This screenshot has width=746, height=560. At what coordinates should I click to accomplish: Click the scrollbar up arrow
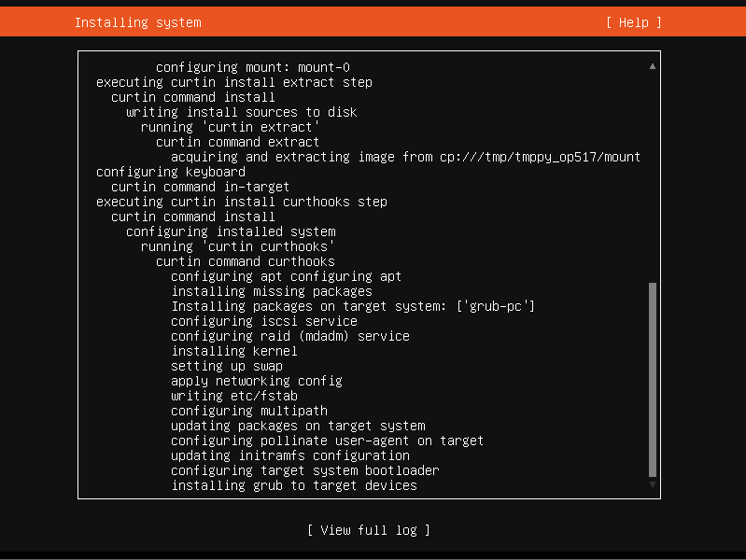(653, 66)
